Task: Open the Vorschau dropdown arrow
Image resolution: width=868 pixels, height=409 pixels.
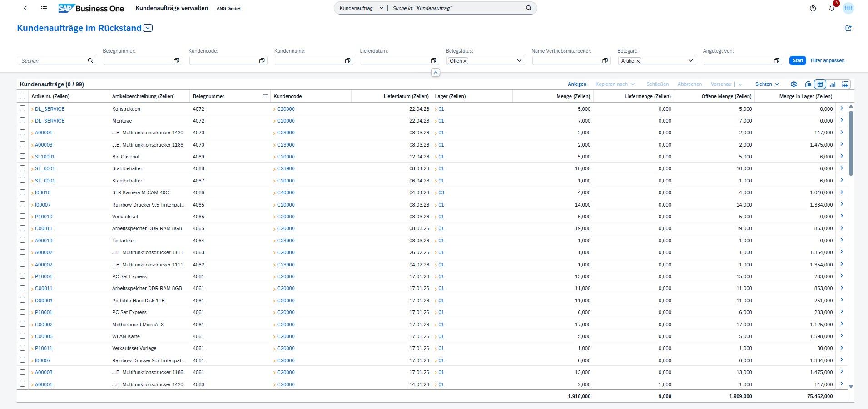Action: [x=740, y=84]
